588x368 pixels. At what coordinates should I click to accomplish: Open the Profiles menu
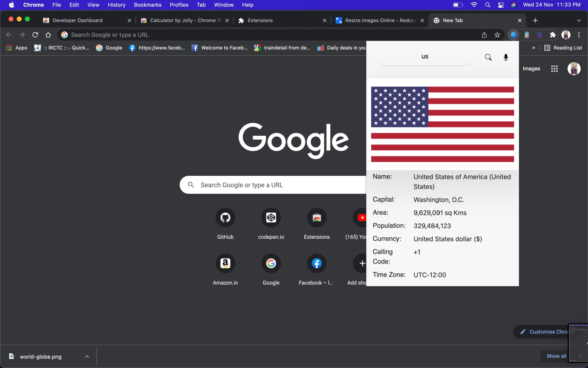(x=179, y=5)
